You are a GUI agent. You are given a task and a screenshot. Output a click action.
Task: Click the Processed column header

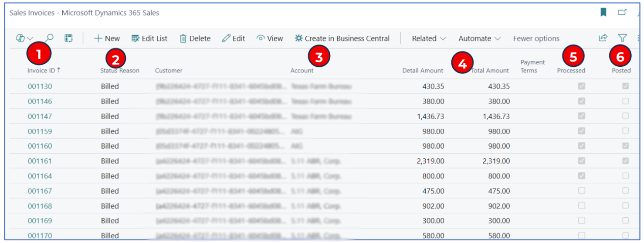point(571,70)
